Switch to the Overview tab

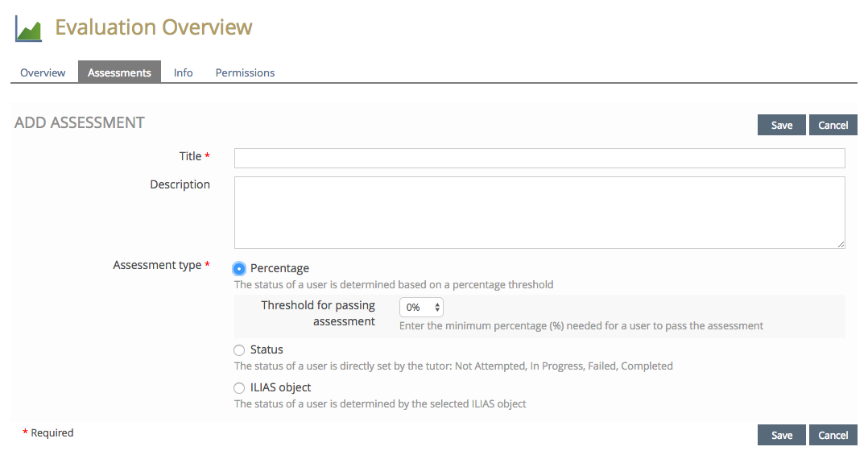(43, 72)
